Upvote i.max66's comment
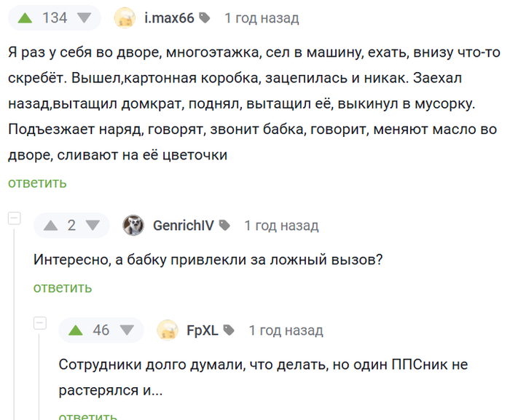The width and height of the screenshot is (510, 420). pos(25,18)
